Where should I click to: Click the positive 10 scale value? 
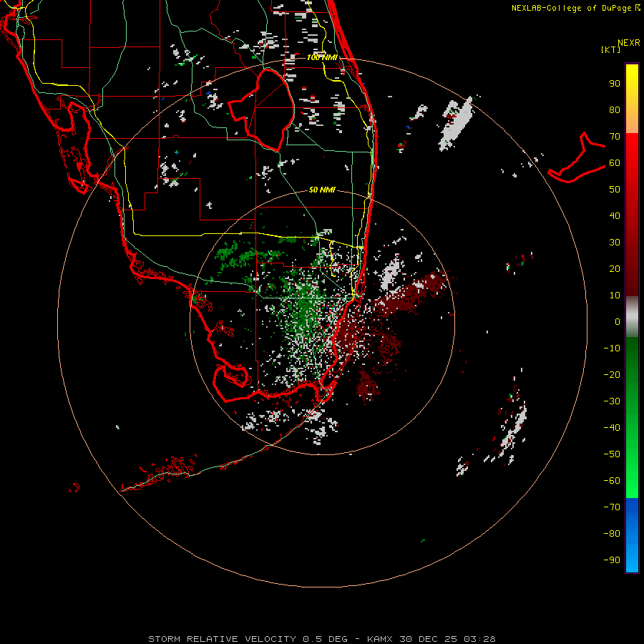pos(615,296)
